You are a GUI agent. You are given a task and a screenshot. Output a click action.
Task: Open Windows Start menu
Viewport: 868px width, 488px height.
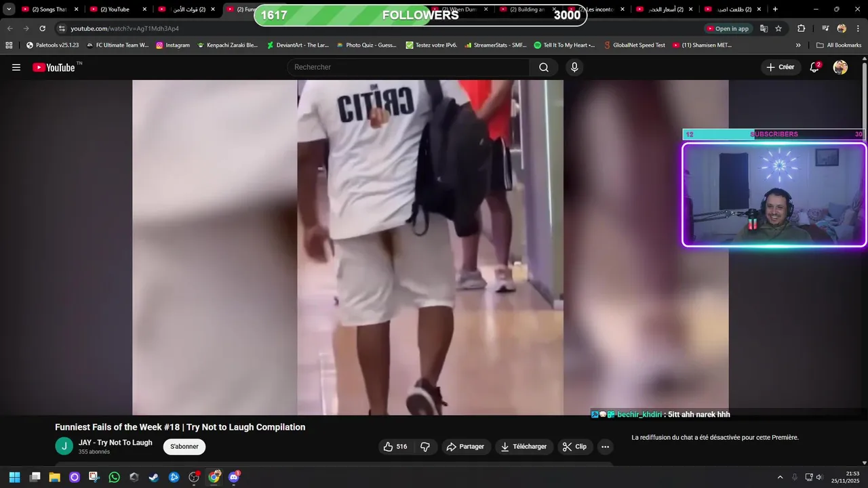click(14, 477)
